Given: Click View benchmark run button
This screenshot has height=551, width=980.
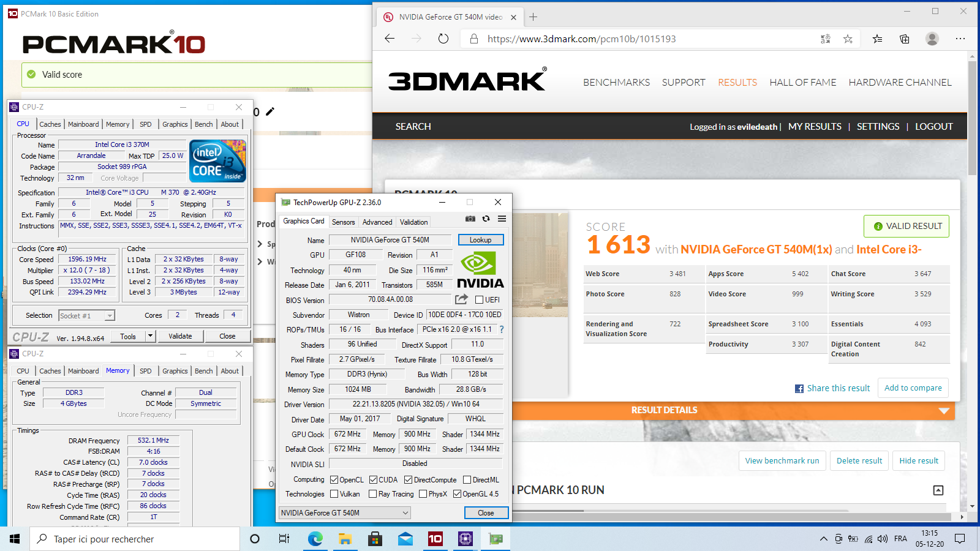Looking at the screenshot, I should tap(782, 461).
